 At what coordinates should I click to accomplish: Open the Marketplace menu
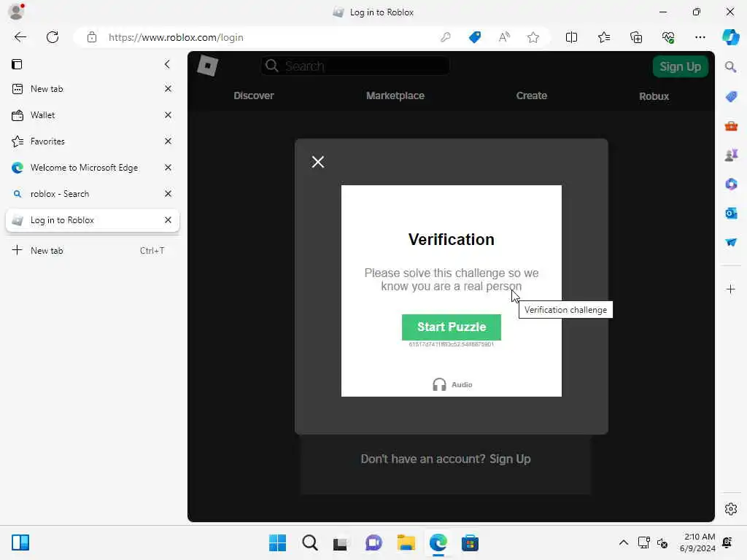pos(395,96)
